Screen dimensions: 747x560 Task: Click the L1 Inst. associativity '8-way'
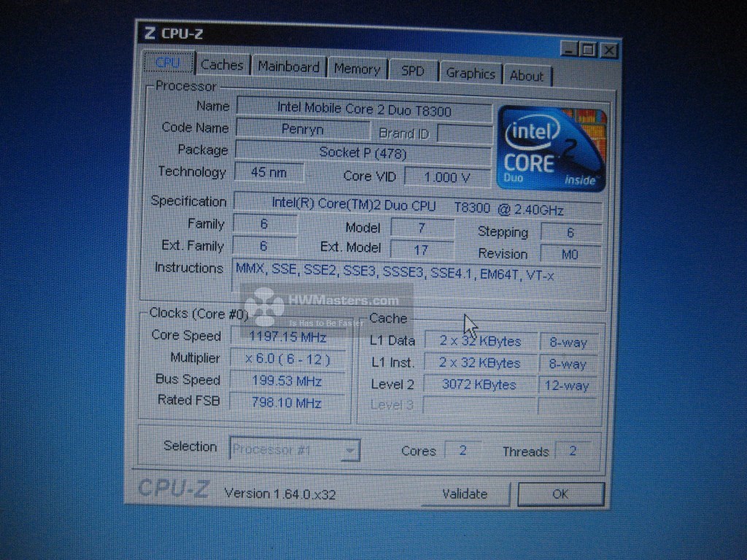pos(568,364)
